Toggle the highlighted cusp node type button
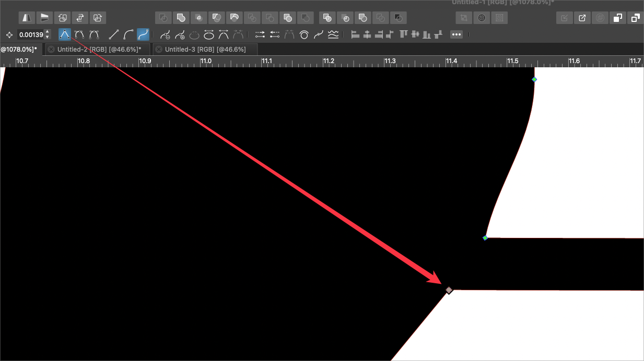 point(65,35)
